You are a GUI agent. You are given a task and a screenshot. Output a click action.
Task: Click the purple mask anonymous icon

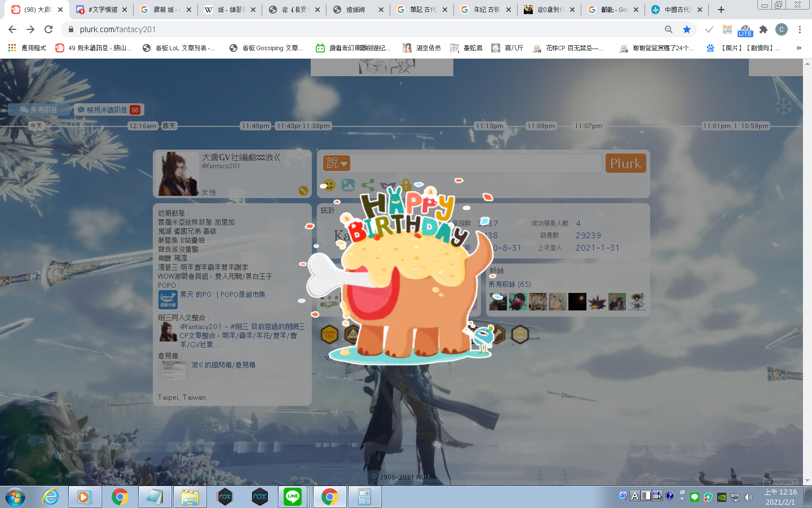click(x=387, y=185)
